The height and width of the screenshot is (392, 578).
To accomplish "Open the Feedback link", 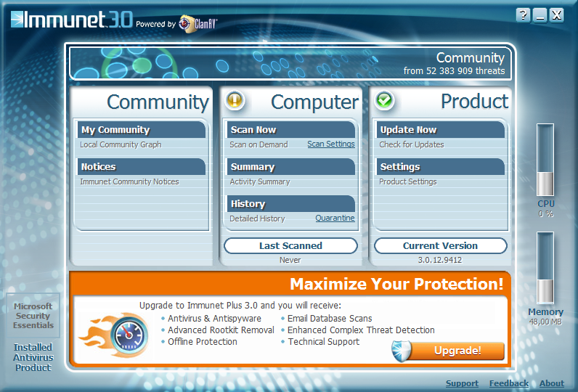I will [x=509, y=383].
